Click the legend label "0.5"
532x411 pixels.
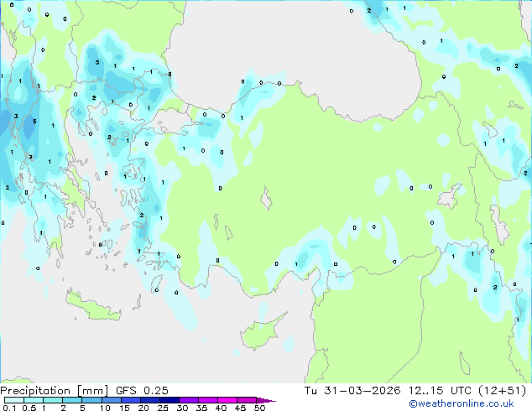(29, 408)
